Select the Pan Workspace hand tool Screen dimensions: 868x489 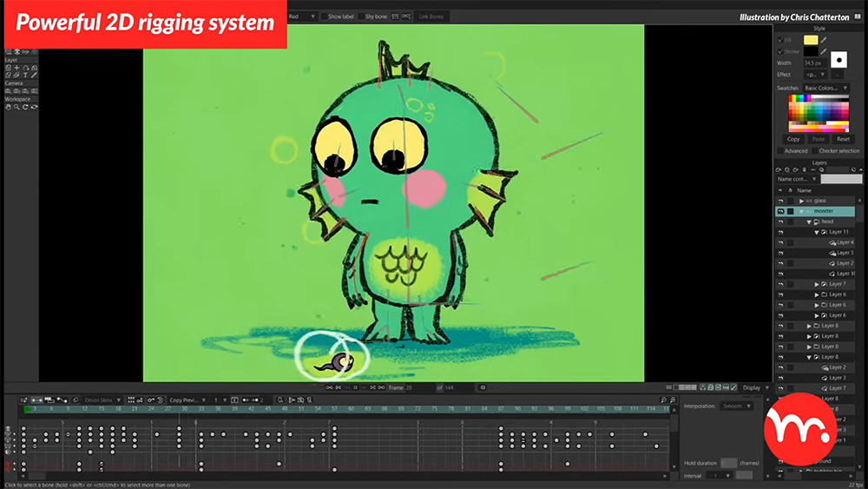pyautogui.click(x=8, y=107)
